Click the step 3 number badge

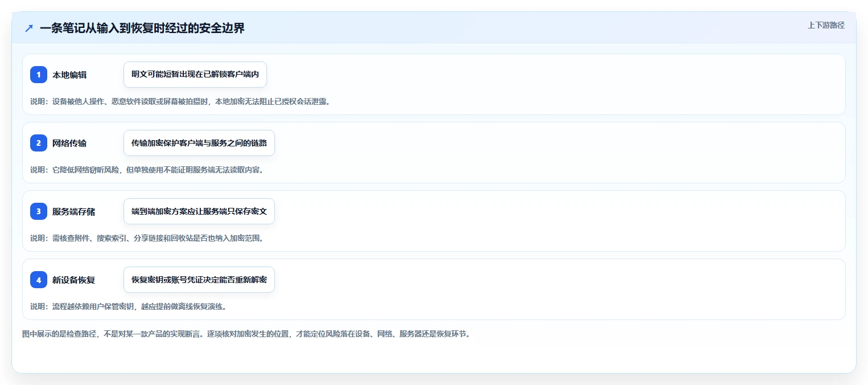click(x=39, y=211)
